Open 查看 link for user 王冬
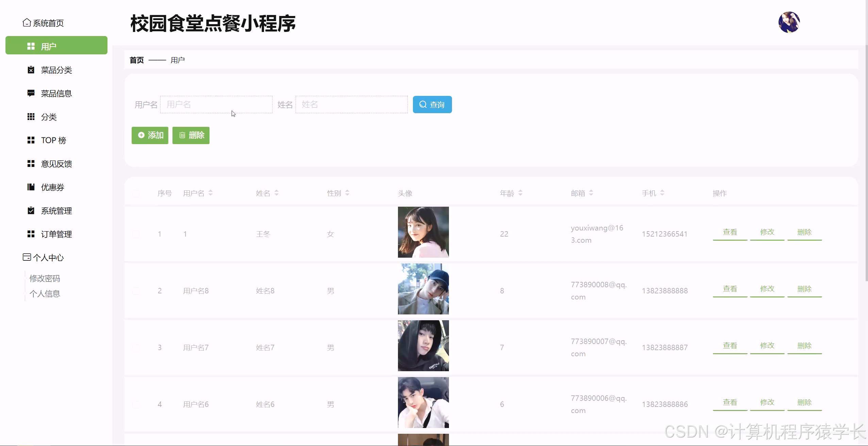 click(729, 232)
